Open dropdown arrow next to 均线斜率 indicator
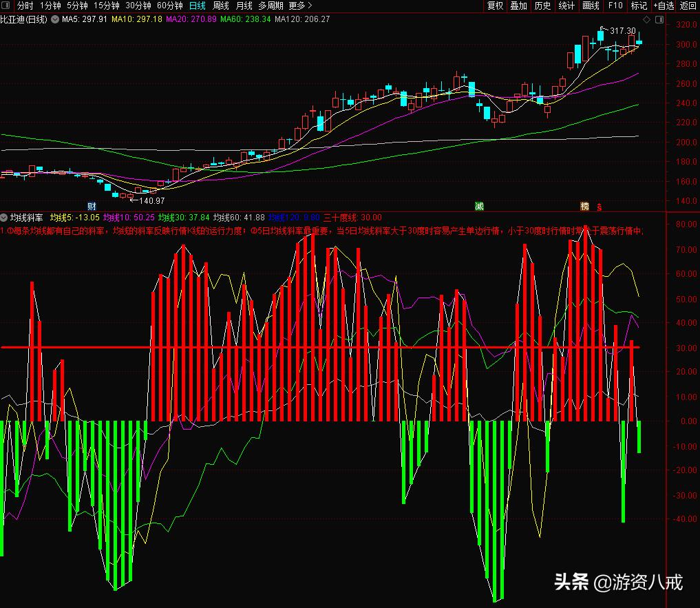 (x=4, y=218)
